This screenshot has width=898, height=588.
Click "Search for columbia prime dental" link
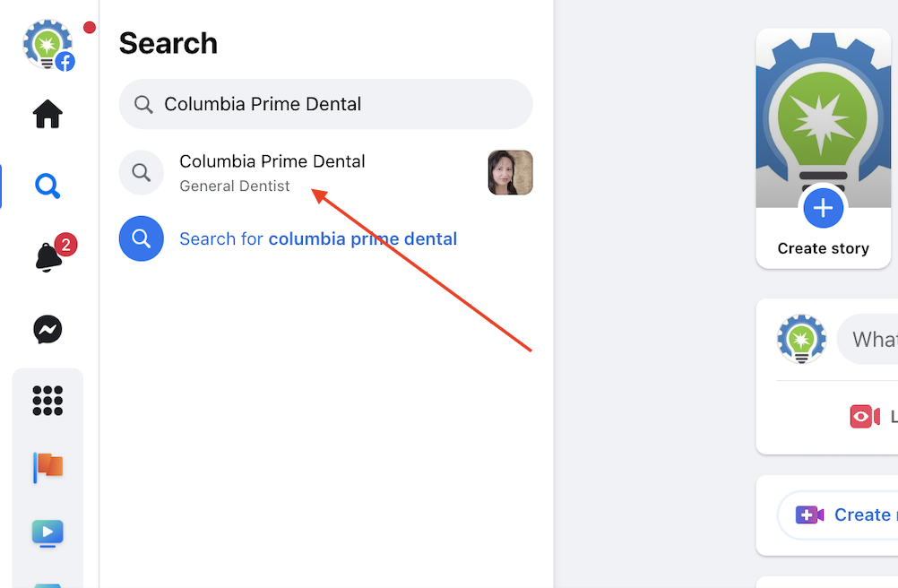click(x=318, y=239)
